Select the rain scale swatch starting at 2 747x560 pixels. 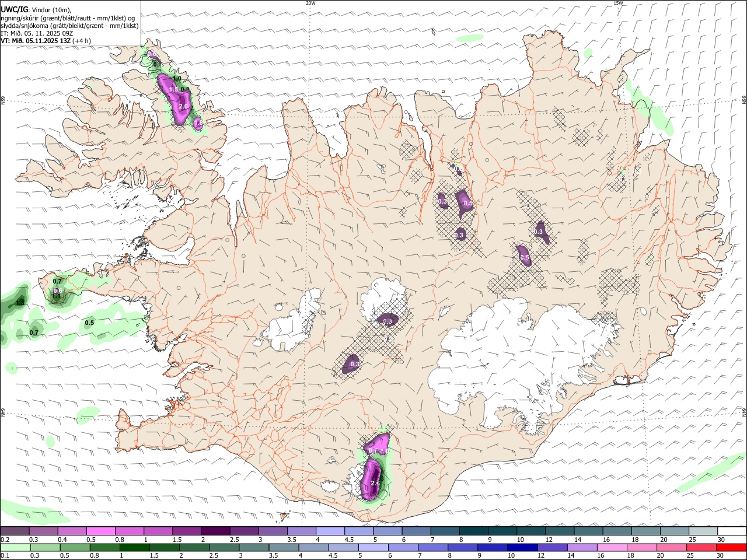click(x=194, y=548)
